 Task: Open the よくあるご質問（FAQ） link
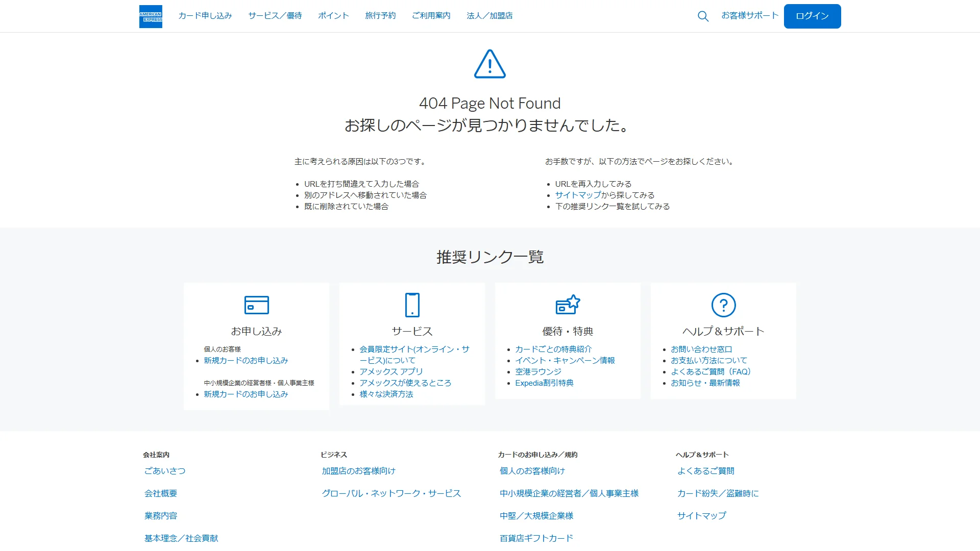(711, 372)
